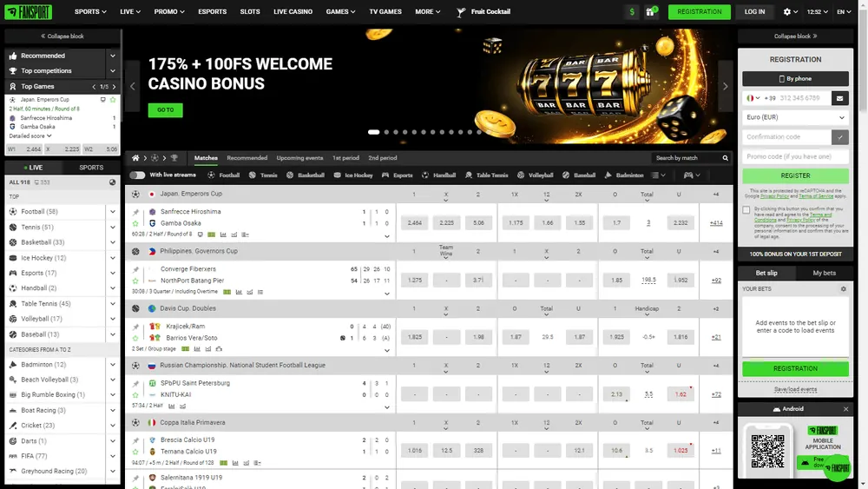Favorite Sanfrecce Hiroshima match star
The image size is (868, 489).
coord(135,223)
